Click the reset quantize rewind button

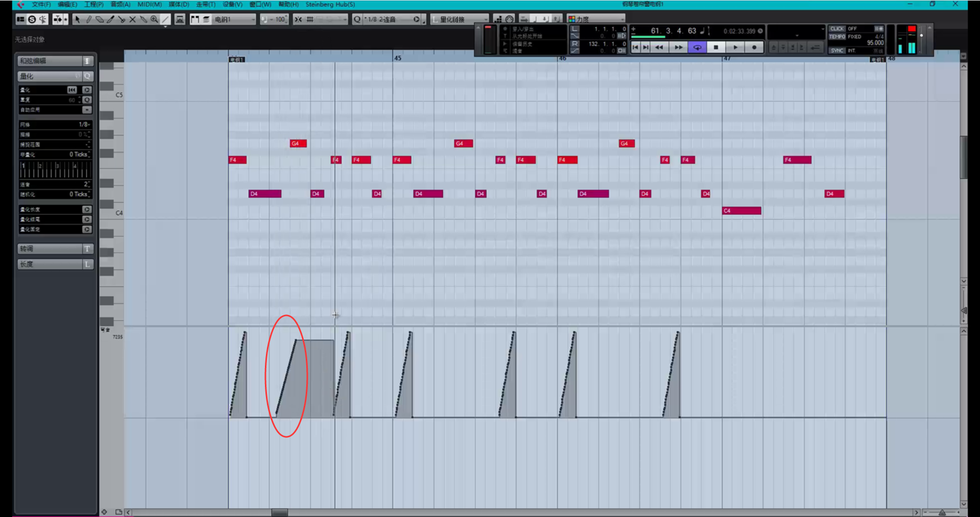point(72,90)
